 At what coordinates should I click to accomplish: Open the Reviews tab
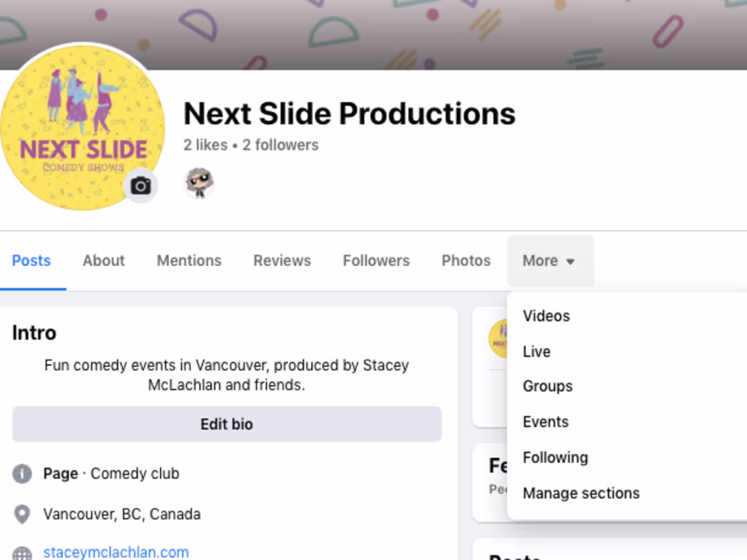click(282, 260)
